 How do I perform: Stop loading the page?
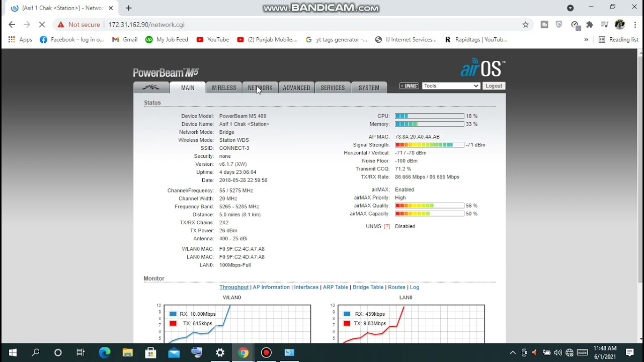coord(42,25)
